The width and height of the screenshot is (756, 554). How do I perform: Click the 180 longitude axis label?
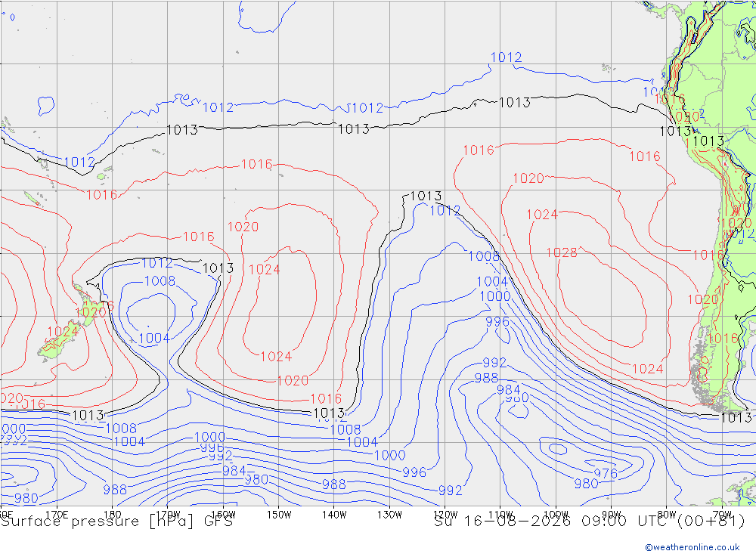coord(113,515)
